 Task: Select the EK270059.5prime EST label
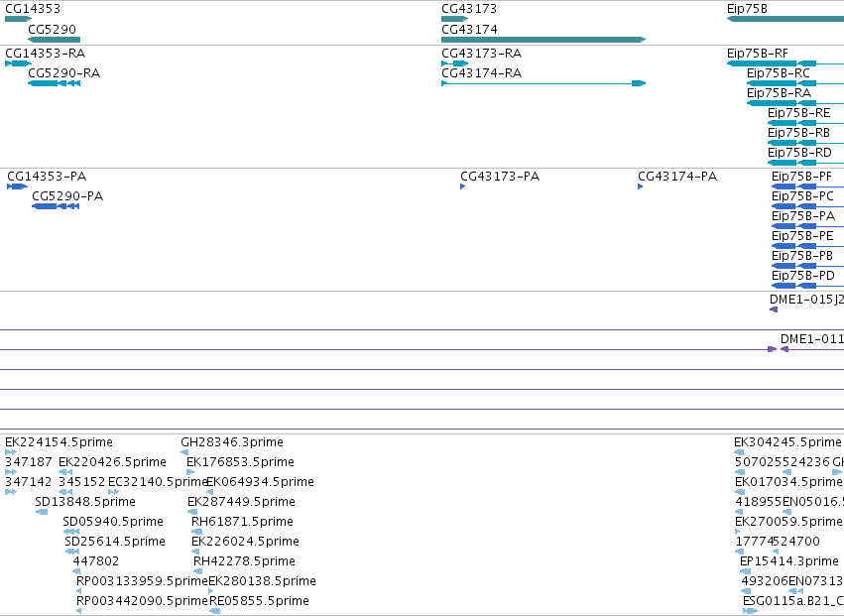click(x=788, y=523)
